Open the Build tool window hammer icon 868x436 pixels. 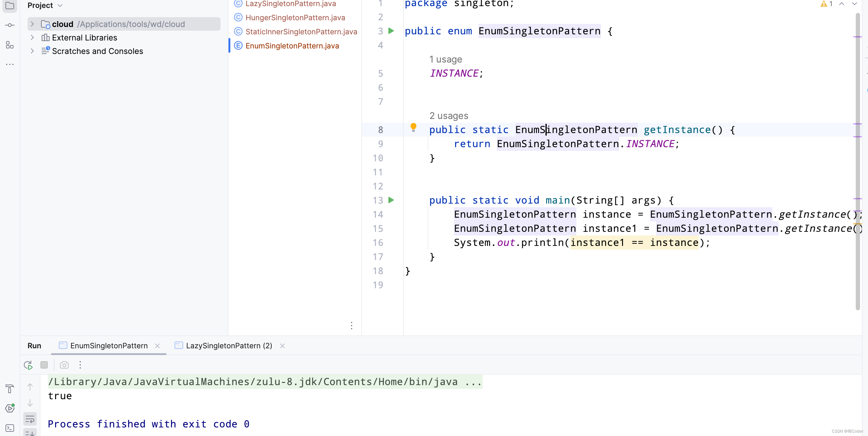click(x=10, y=388)
